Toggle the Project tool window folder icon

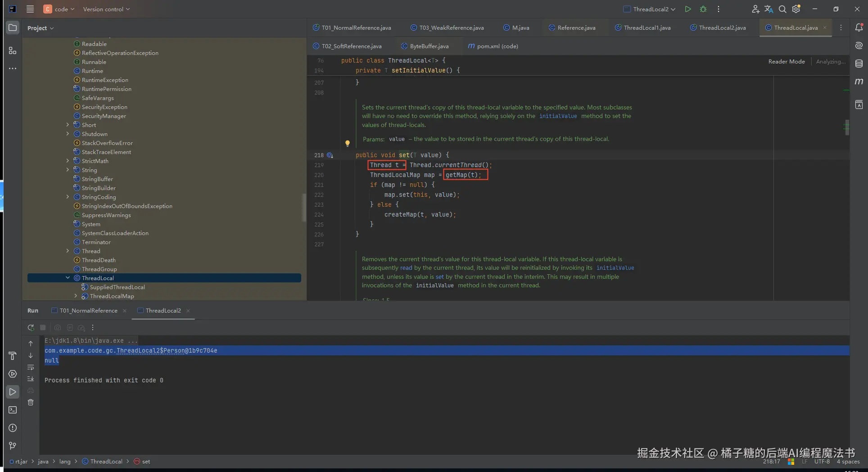coord(13,28)
